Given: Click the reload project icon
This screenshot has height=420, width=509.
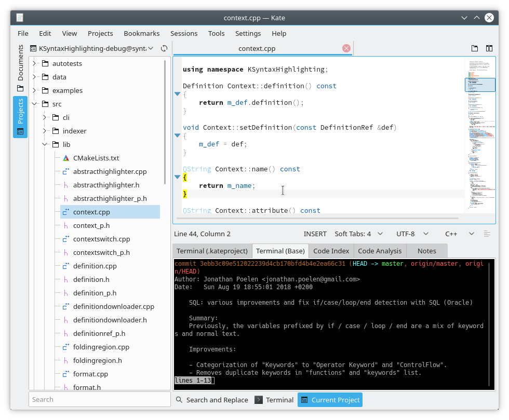Looking at the screenshot, I should pyautogui.click(x=164, y=48).
